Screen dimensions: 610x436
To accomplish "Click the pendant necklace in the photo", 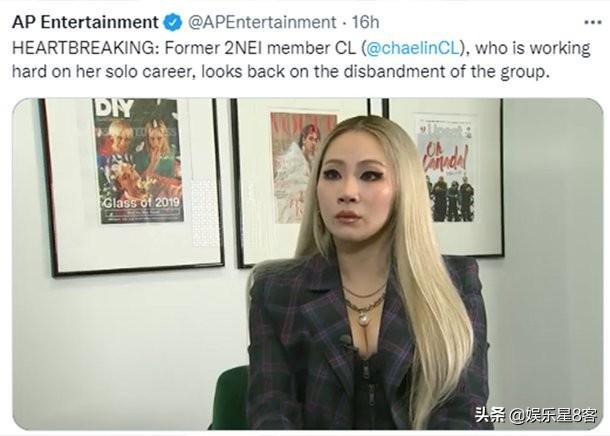I will click(363, 318).
